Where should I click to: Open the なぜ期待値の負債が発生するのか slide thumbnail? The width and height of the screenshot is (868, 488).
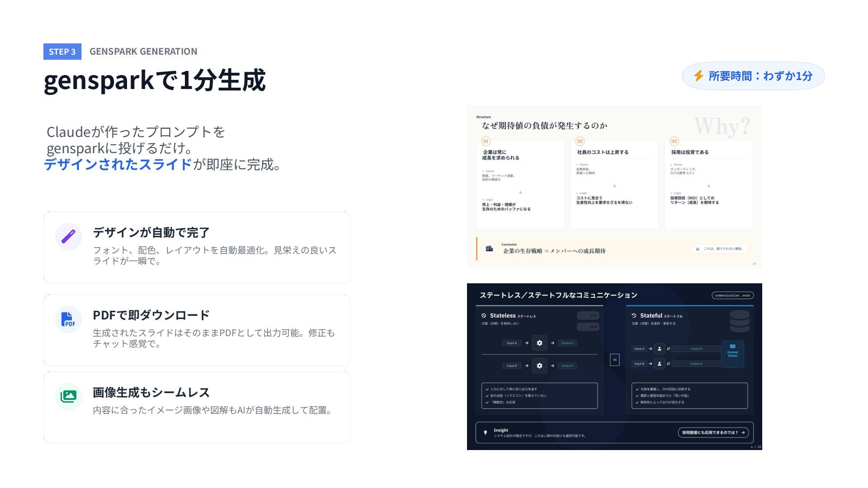[614, 187]
